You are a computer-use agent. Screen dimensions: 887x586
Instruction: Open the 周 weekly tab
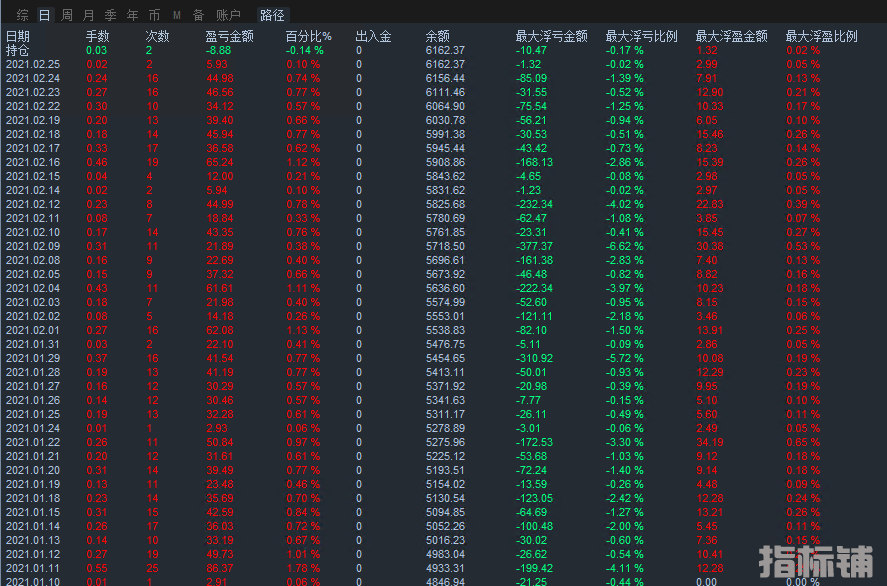[66, 15]
